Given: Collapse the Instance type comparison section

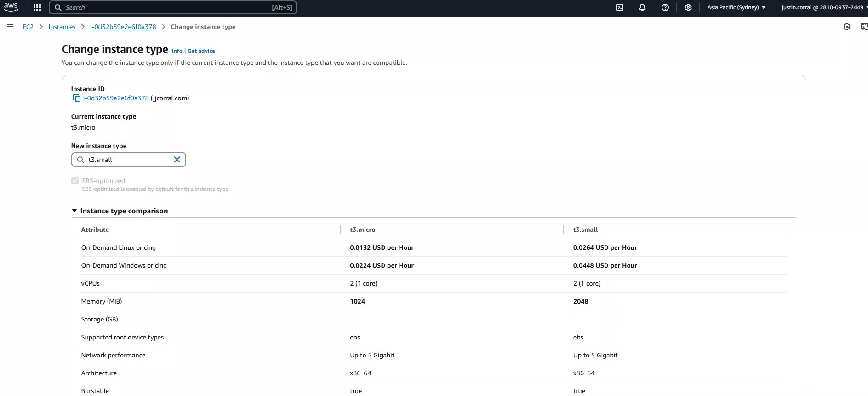Looking at the screenshot, I should [74, 211].
